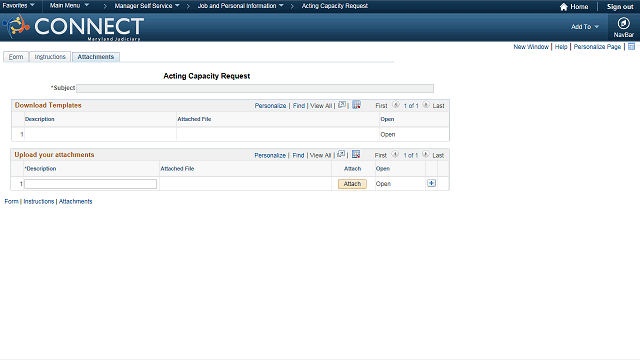Expand Manager Self Service breadcrumb menu

147,6
